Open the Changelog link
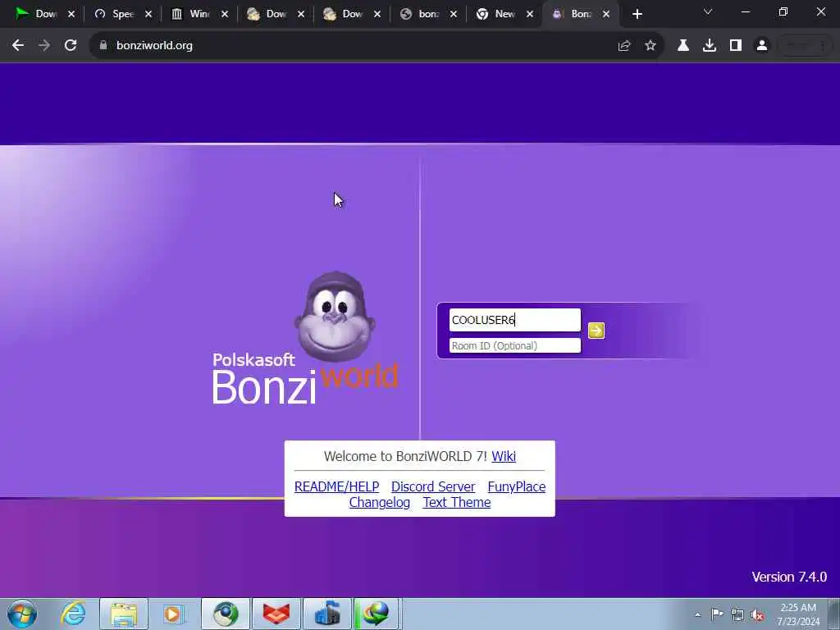840x630 pixels. 380,503
